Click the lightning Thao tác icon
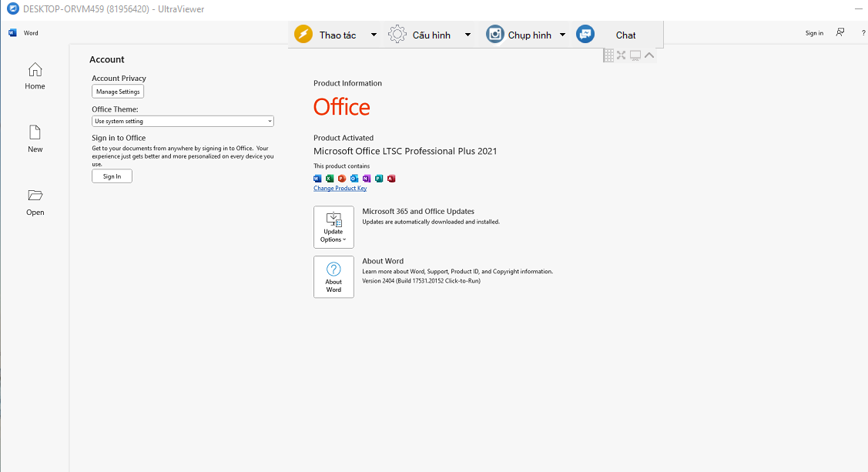Screen dimensions: 868x472 tap(303, 35)
